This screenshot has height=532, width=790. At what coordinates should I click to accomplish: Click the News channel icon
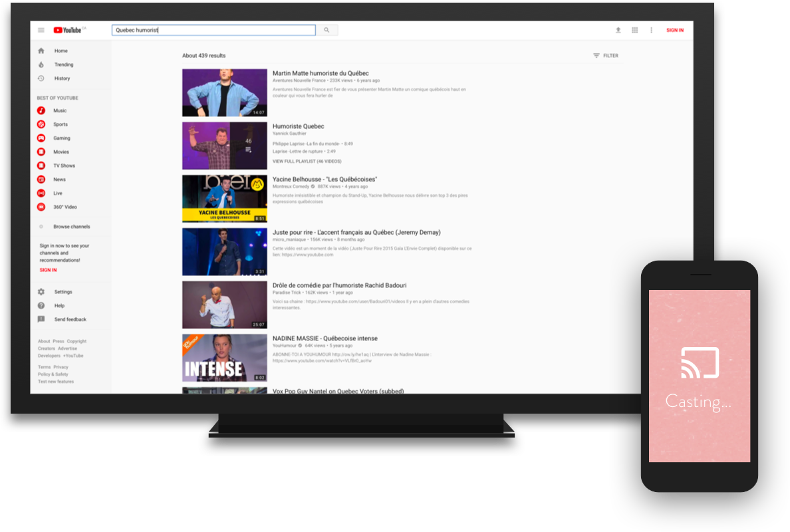[x=41, y=180]
